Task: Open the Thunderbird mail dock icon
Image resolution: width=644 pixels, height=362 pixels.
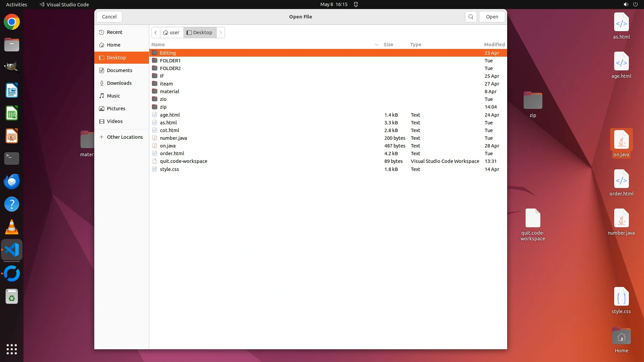Action: (x=12, y=181)
